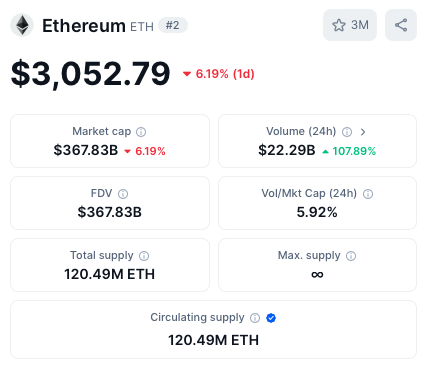The height and width of the screenshot is (367, 428).
Task: Click the $3,052.79 price display
Action: click(x=90, y=74)
